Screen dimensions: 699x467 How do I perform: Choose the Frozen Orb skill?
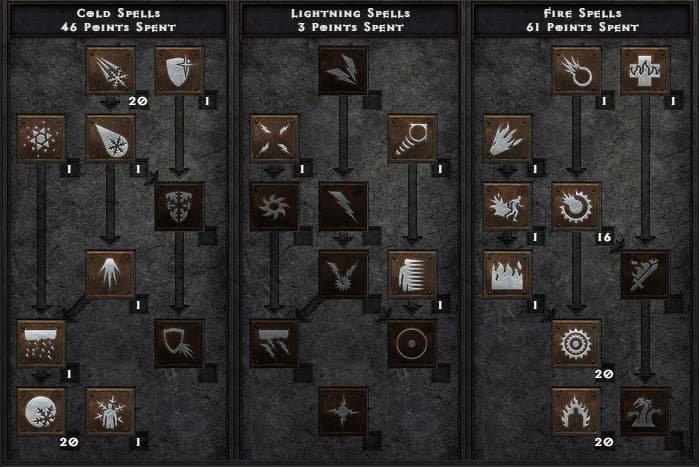tap(41, 412)
